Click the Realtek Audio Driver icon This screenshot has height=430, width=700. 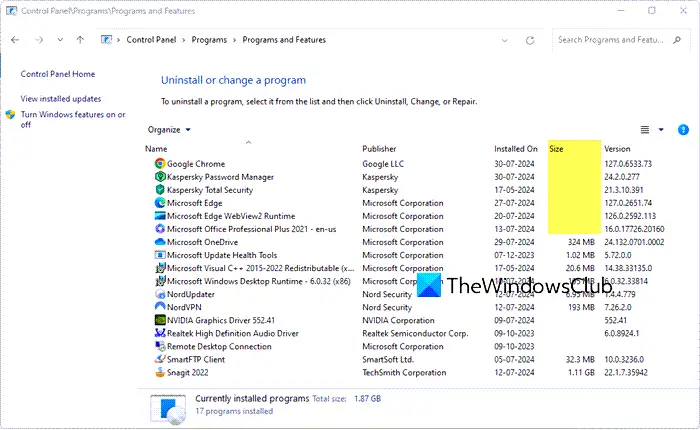click(x=160, y=333)
